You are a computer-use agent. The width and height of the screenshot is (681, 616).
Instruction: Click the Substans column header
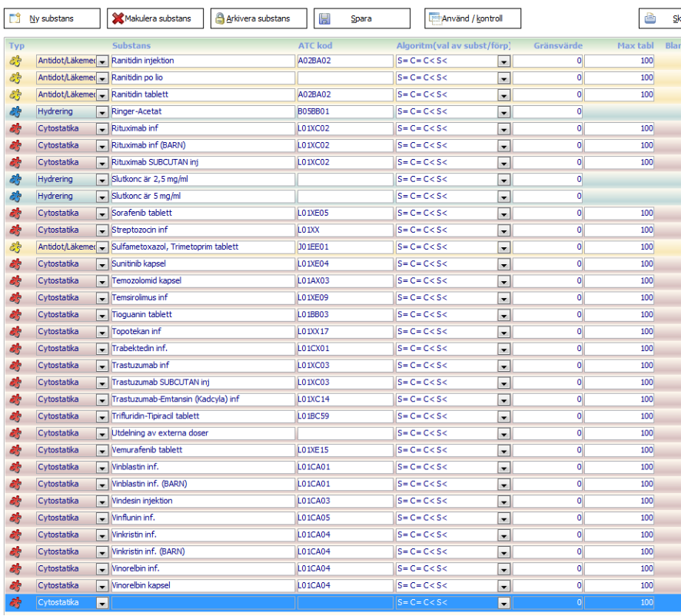click(x=131, y=46)
